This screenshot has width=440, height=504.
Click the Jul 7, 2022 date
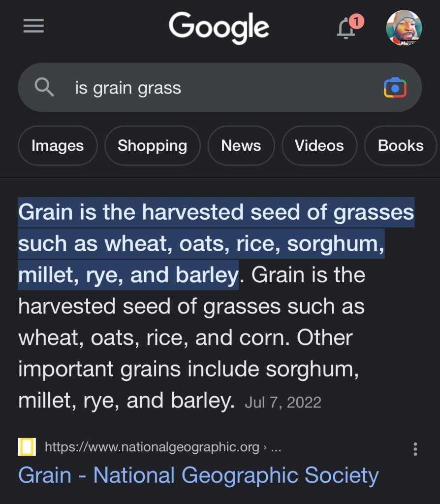point(283,403)
